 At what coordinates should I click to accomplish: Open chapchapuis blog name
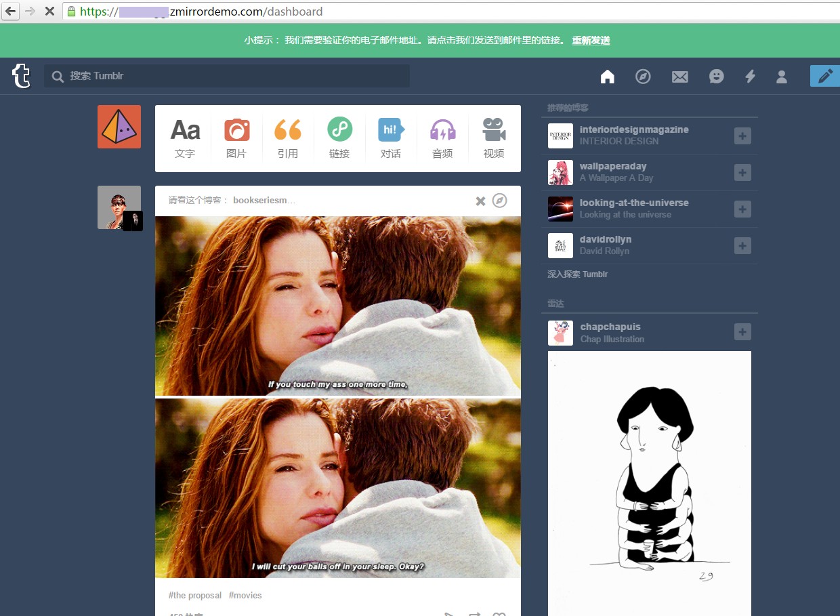tap(610, 327)
